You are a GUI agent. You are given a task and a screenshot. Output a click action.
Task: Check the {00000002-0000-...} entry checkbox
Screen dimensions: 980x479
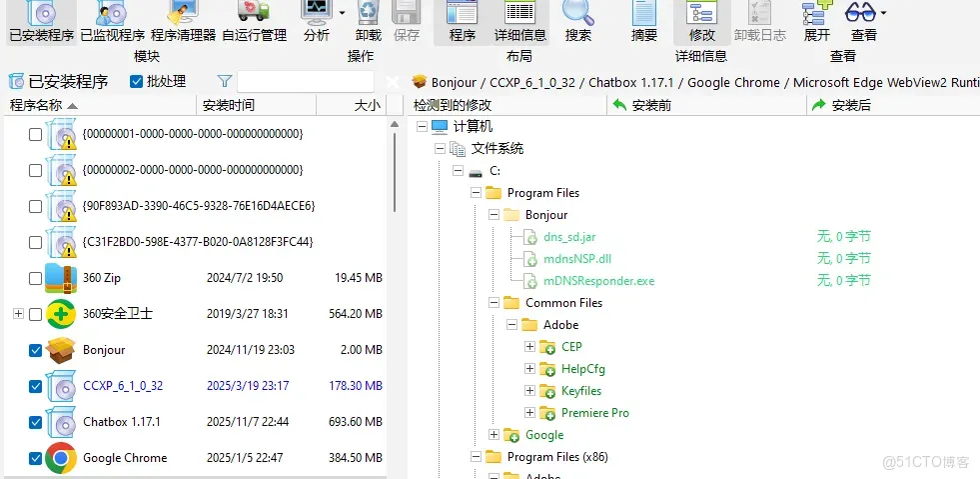[x=36, y=170]
